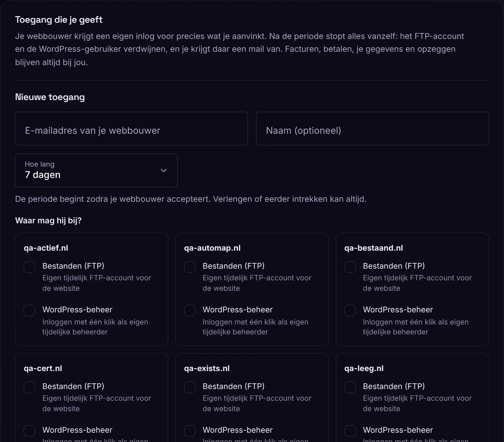The width and height of the screenshot is (504, 442).
Task: Open the Hoe lang duration dropdown
Action: pos(96,171)
